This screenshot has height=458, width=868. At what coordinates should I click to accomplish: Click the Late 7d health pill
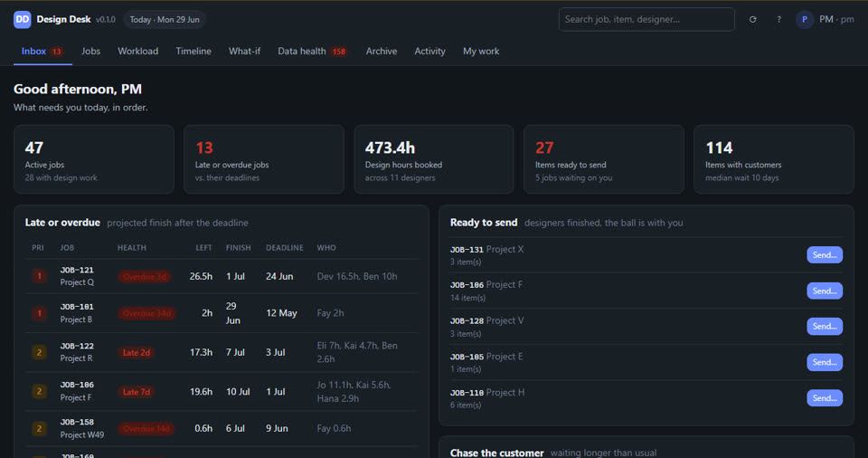click(x=137, y=392)
